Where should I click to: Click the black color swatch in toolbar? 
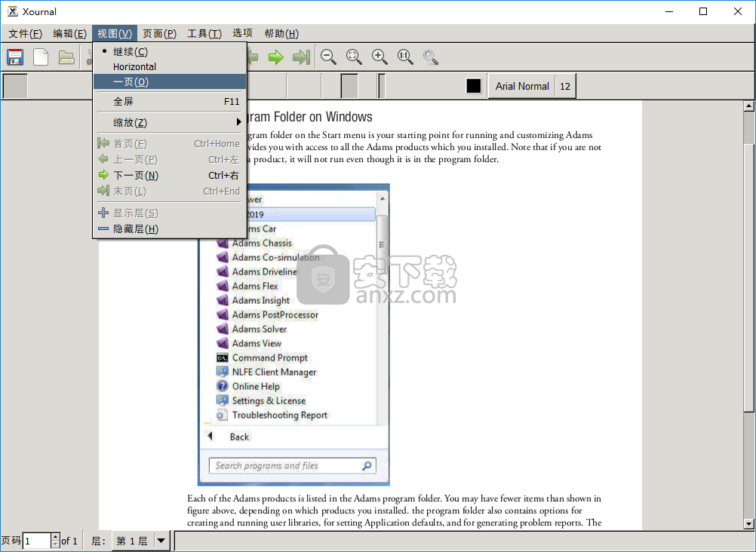point(474,86)
